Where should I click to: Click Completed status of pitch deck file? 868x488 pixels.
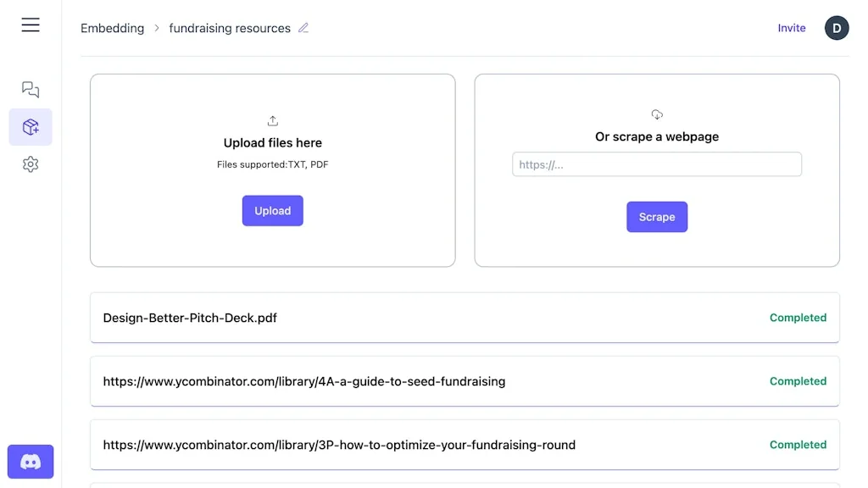(797, 318)
